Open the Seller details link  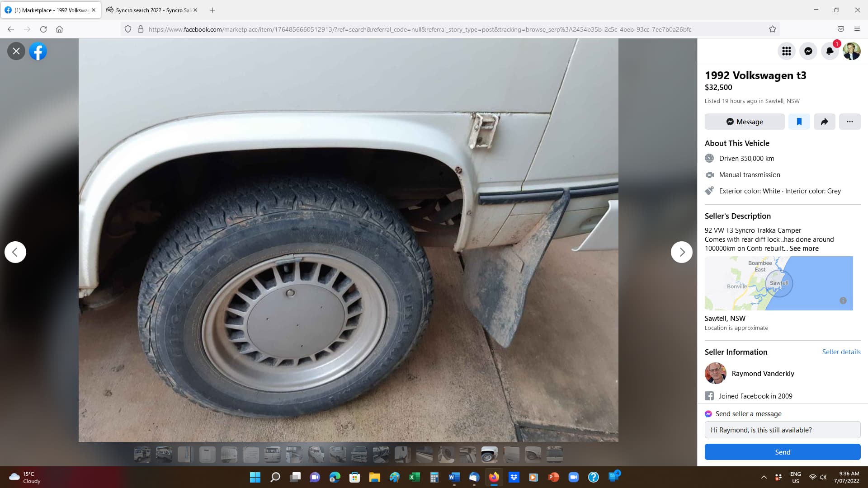[x=841, y=352]
